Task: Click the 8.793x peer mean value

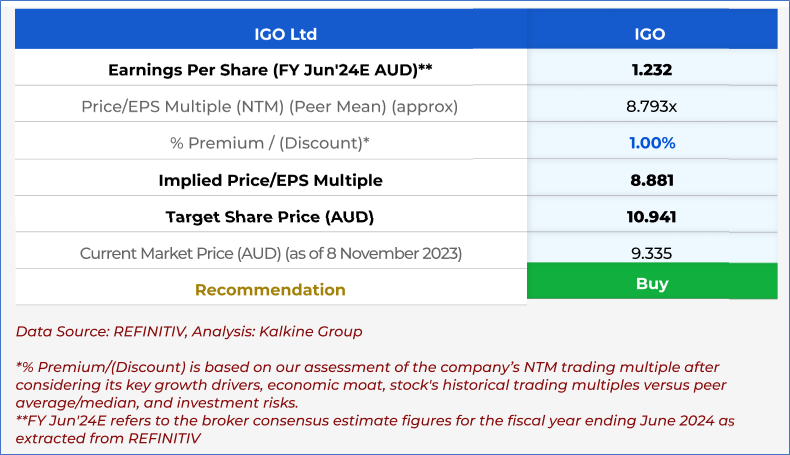Action: point(651,106)
